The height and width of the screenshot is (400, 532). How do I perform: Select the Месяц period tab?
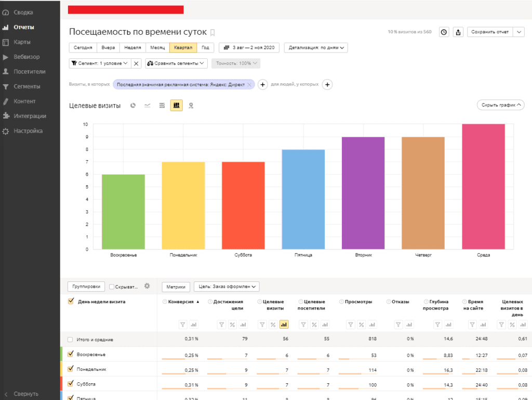coord(157,48)
